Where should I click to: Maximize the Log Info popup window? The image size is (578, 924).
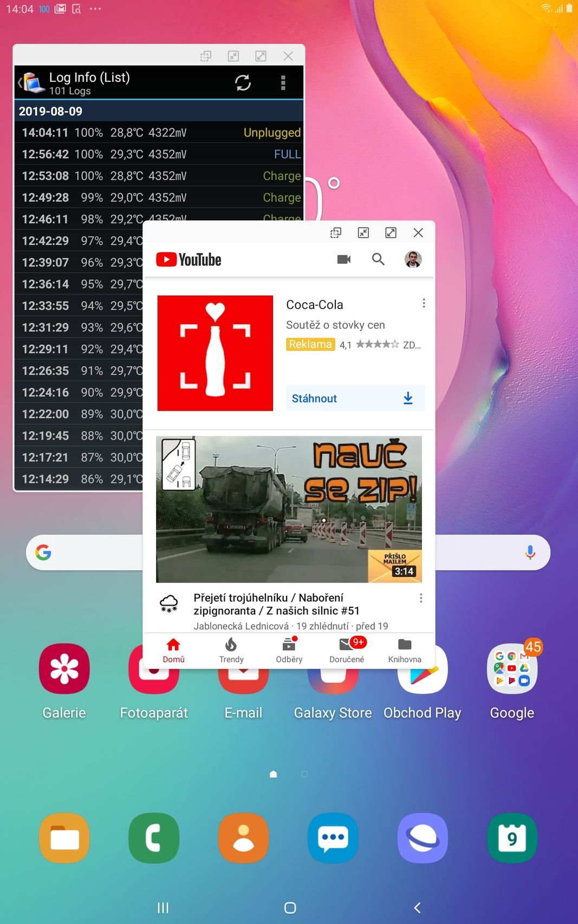261,56
